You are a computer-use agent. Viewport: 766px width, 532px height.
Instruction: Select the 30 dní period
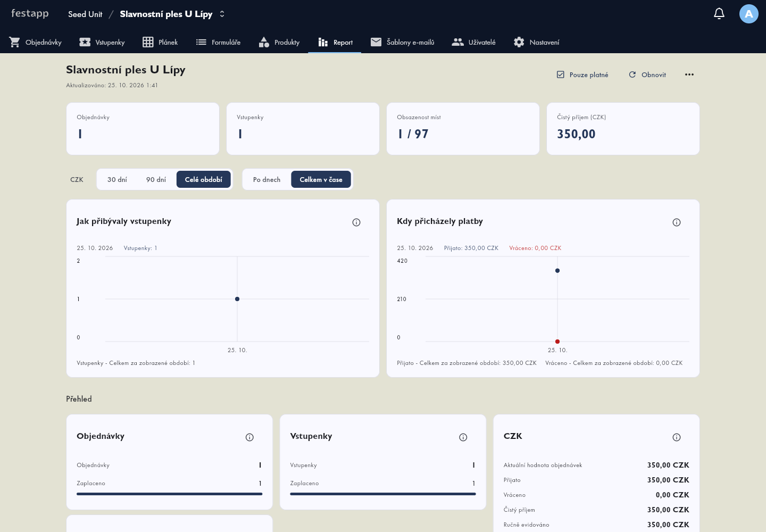(x=117, y=180)
